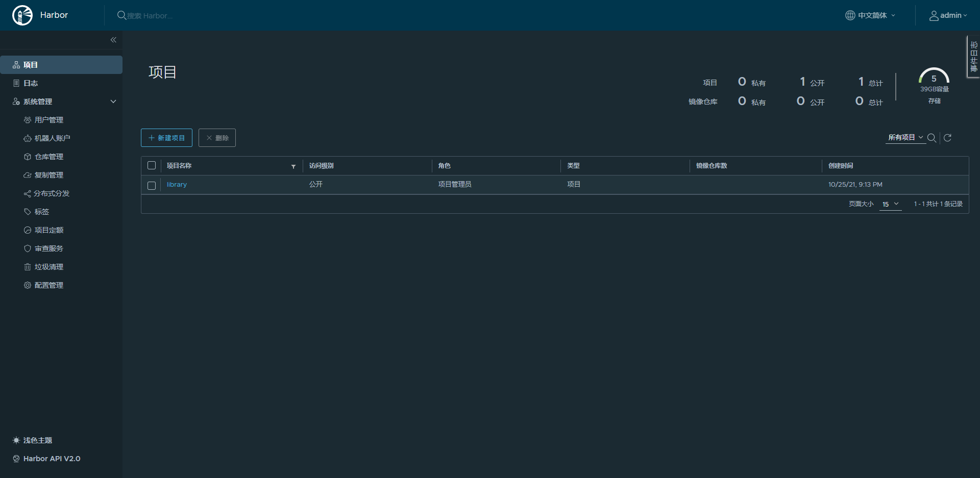The image size is (980, 478).
Task: Click the 删除 button
Action: pos(217,138)
